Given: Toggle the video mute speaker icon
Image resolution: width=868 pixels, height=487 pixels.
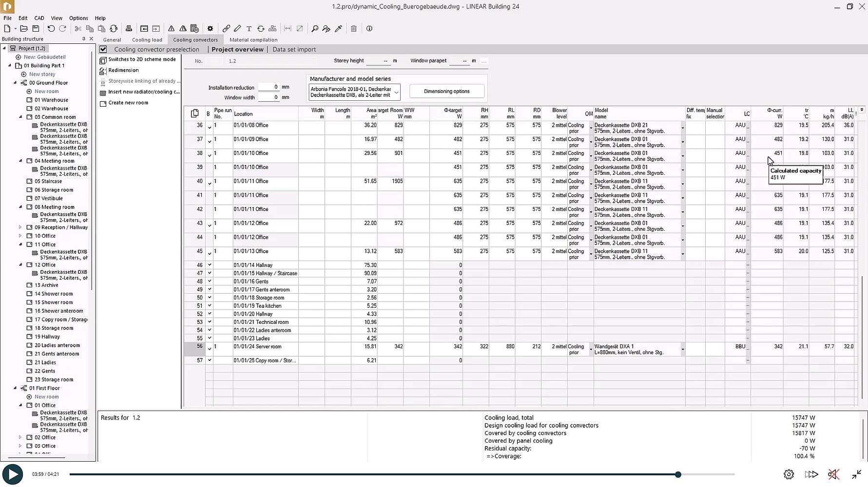Looking at the screenshot, I should 833,474.
